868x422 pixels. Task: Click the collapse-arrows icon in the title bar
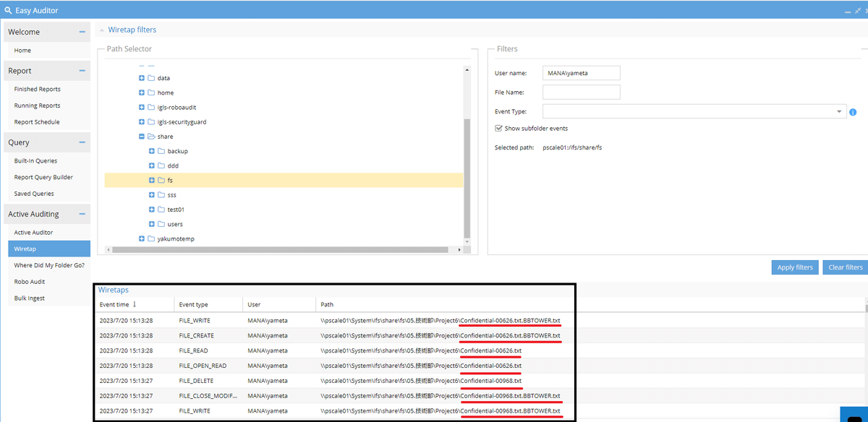pyautogui.click(x=856, y=9)
